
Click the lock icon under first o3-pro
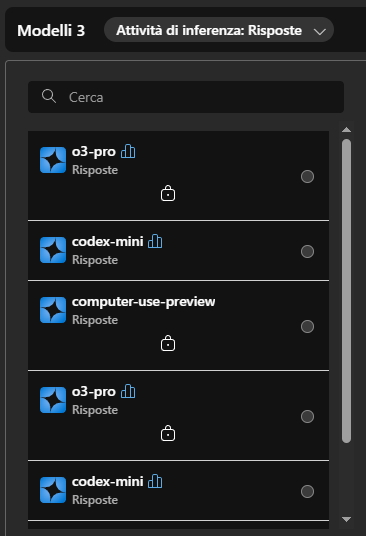click(168, 193)
